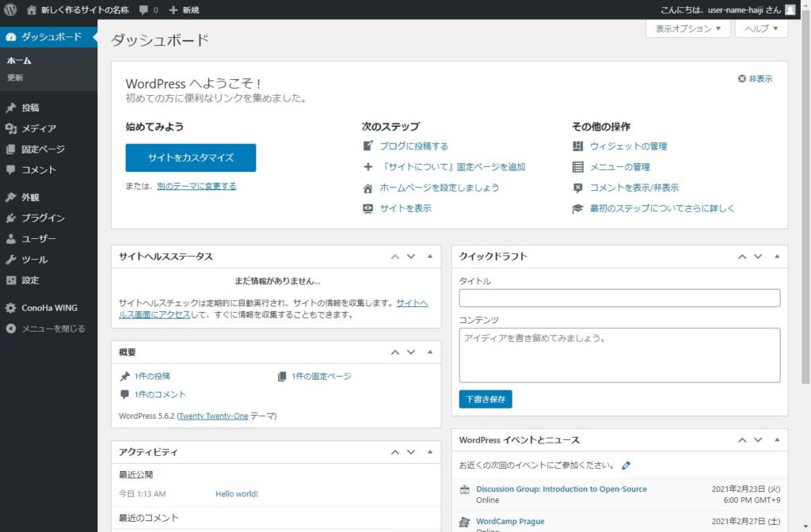Open the 表示オプション dropdown
811x532 pixels.
pos(688,28)
